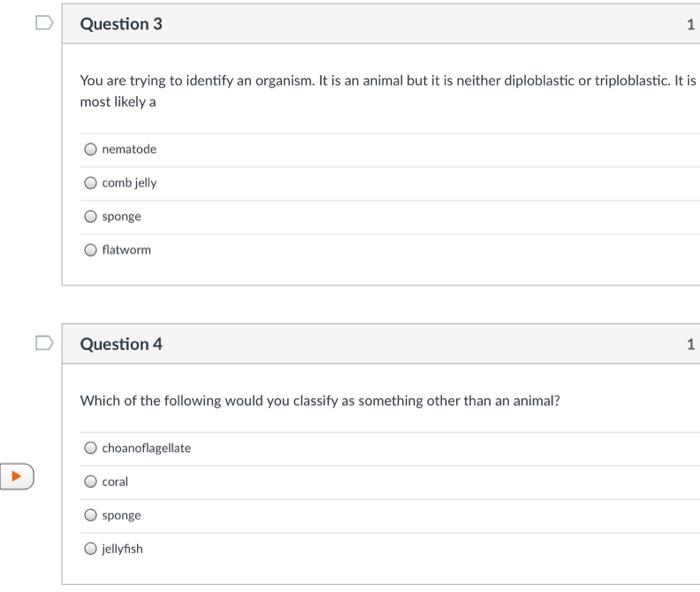700x592 pixels.
Task: Choose the choanoflagellate radio button
Action: tap(91, 448)
